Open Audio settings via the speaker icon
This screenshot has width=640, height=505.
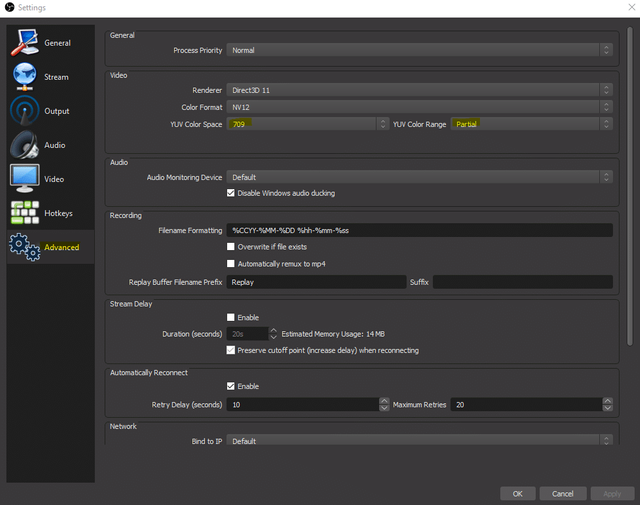(24, 145)
